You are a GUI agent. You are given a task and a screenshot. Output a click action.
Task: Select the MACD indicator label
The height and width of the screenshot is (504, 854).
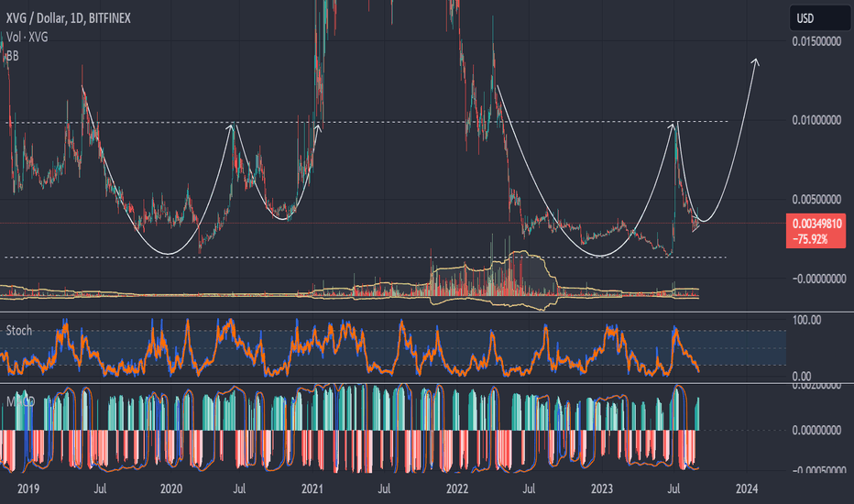[21, 402]
